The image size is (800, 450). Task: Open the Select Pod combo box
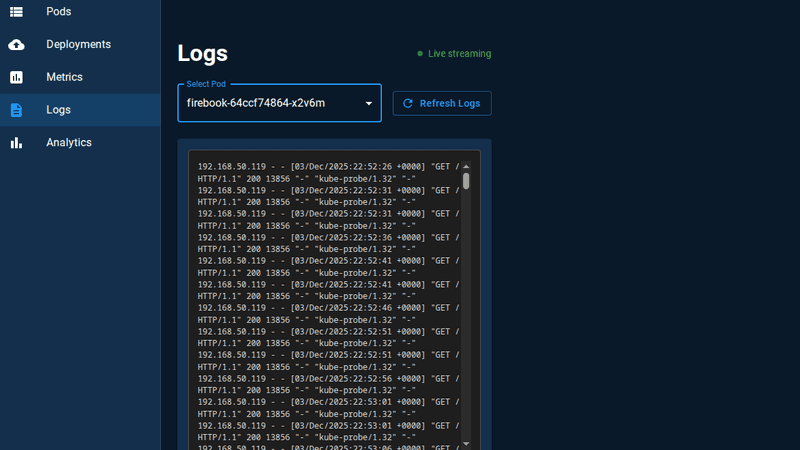point(270,103)
